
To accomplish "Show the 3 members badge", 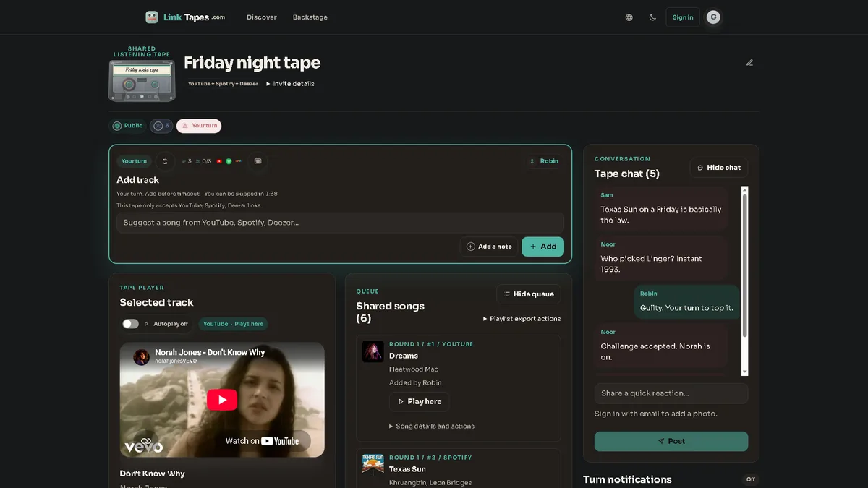I will (161, 126).
